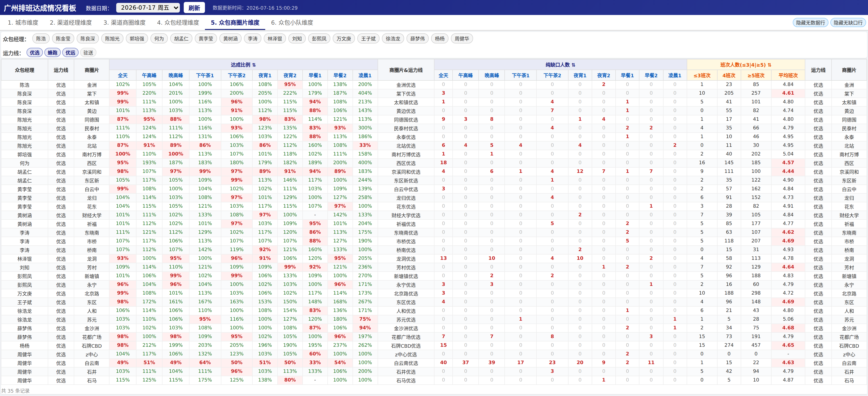Select the 白云南优选 row label
This screenshot has width=868, height=396.
pos(406,363)
